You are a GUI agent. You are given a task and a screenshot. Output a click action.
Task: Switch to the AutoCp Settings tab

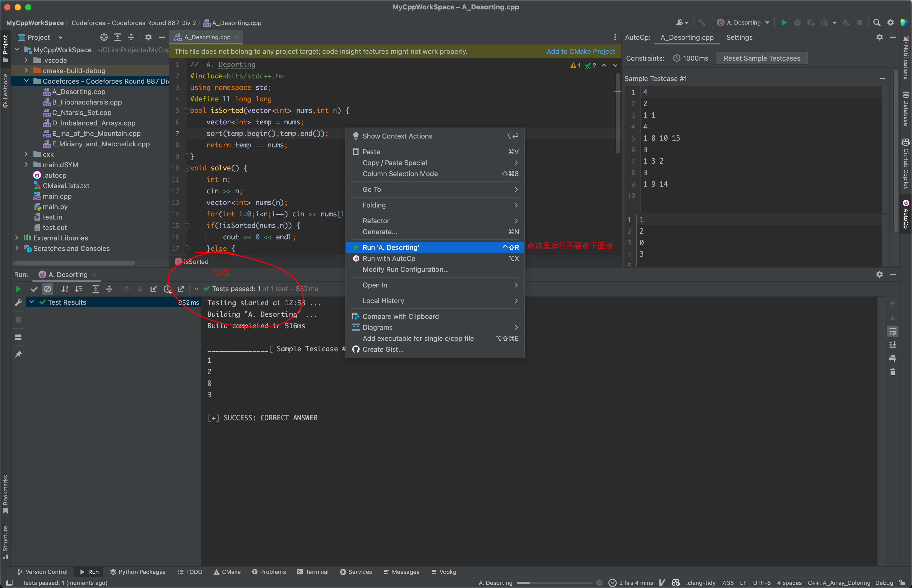(739, 37)
